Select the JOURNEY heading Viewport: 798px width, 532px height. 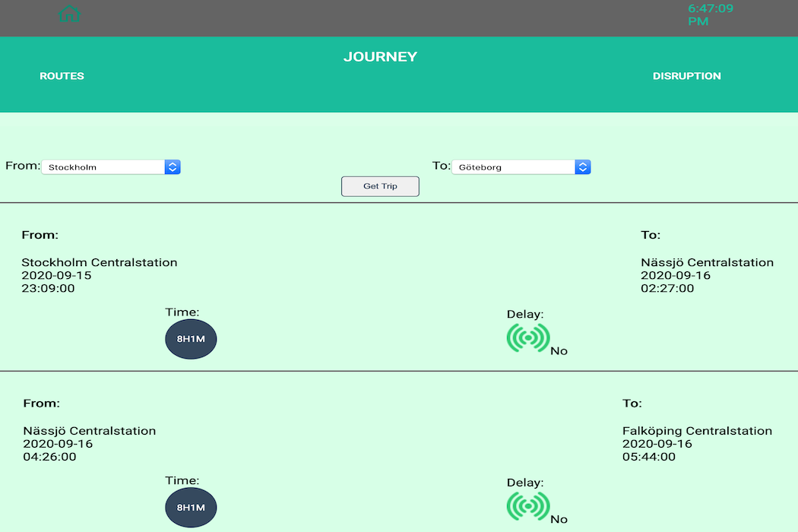(380, 57)
